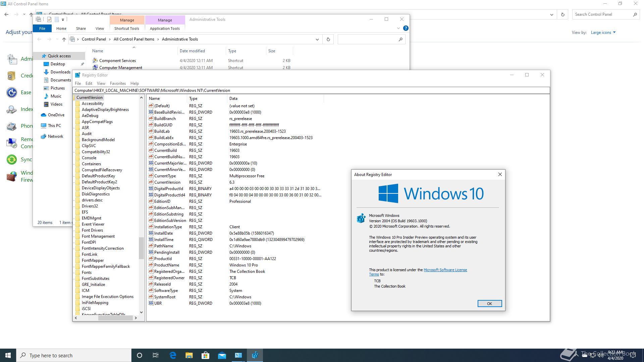Click the Downloads folder icon in navigation pane
644x362 pixels.
(46, 72)
